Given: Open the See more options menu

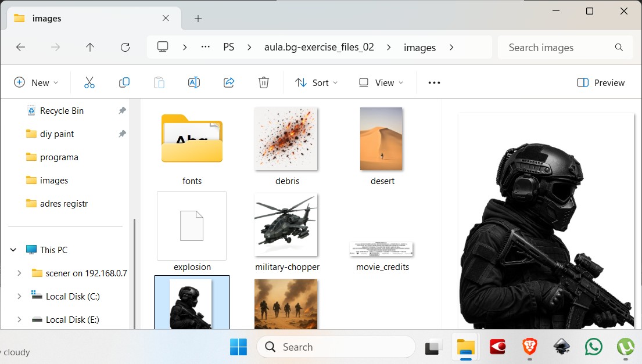Looking at the screenshot, I should point(434,82).
